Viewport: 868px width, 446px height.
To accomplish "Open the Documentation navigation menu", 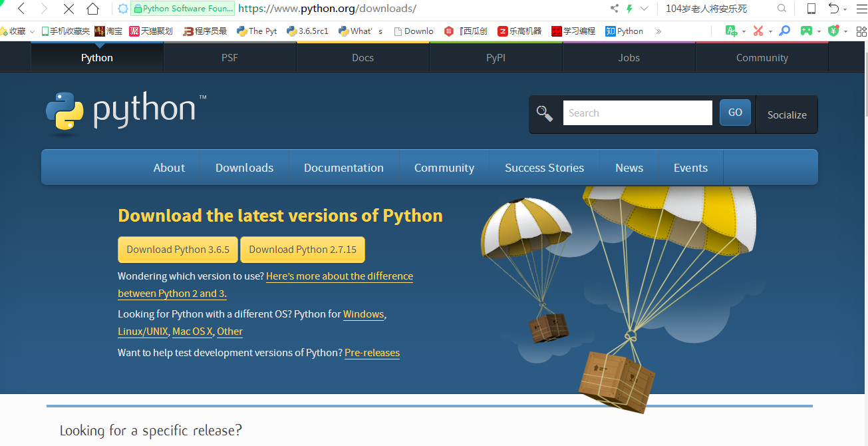I will click(344, 168).
